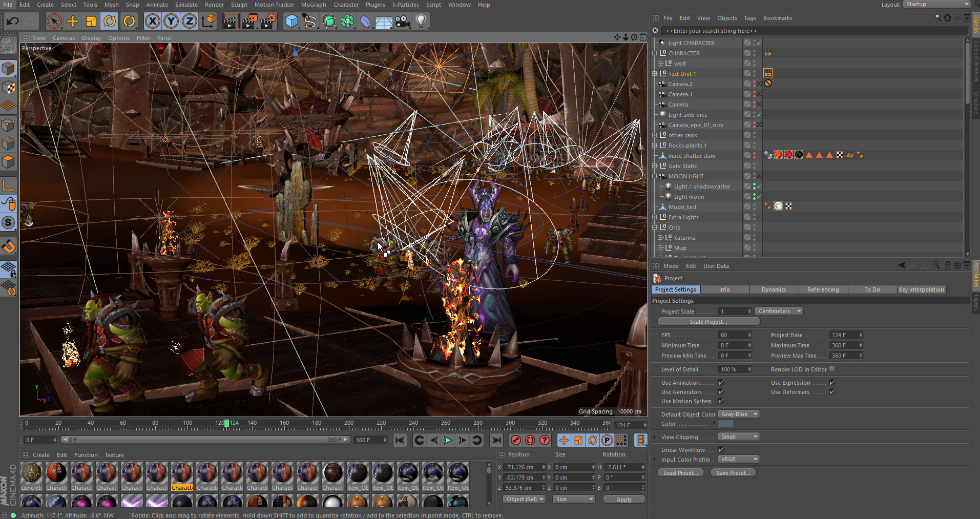The image size is (980, 519).
Task: Click the Undo arrow icon
Action: coord(12,22)
